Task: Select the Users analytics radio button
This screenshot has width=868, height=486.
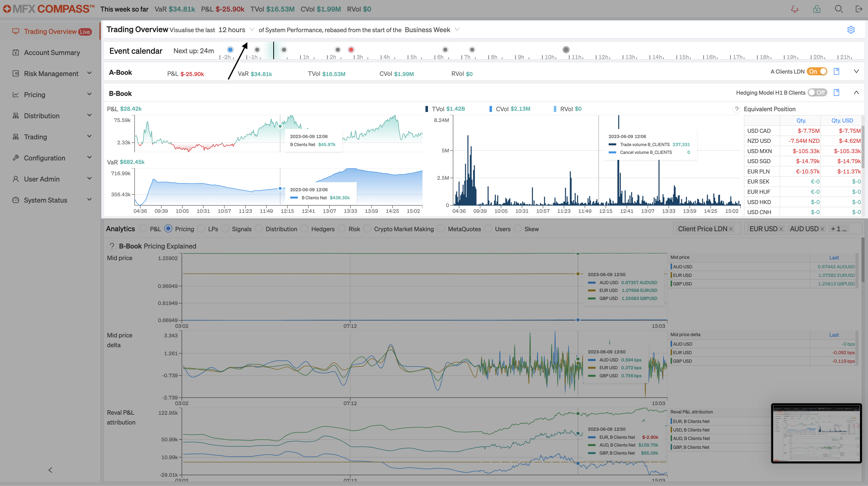Action: click(x=488, y=229)
